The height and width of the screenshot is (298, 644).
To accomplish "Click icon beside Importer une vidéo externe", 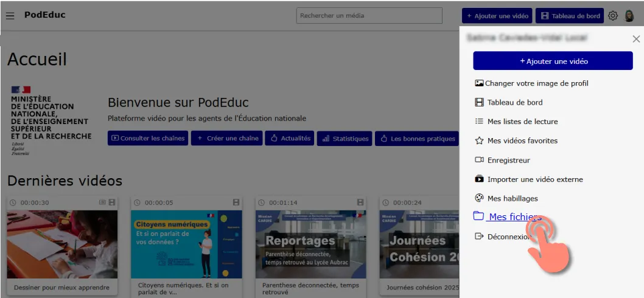I will pos(479,179).
